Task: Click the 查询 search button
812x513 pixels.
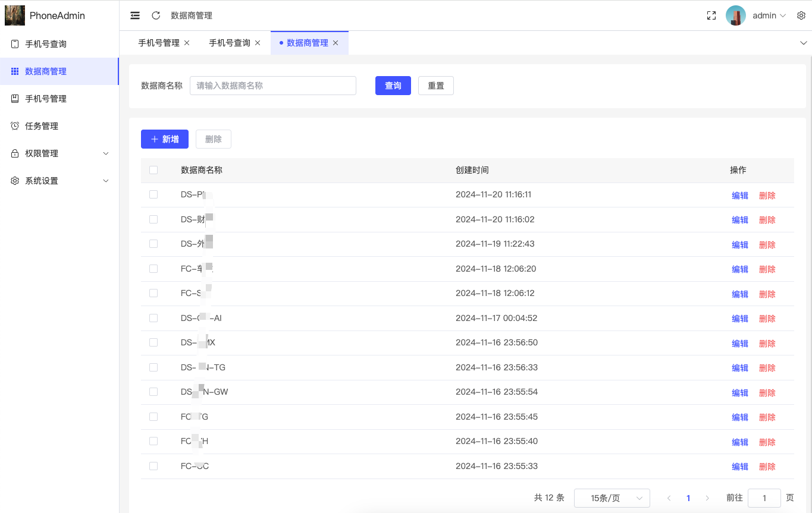Action: (x=393, y=86)
